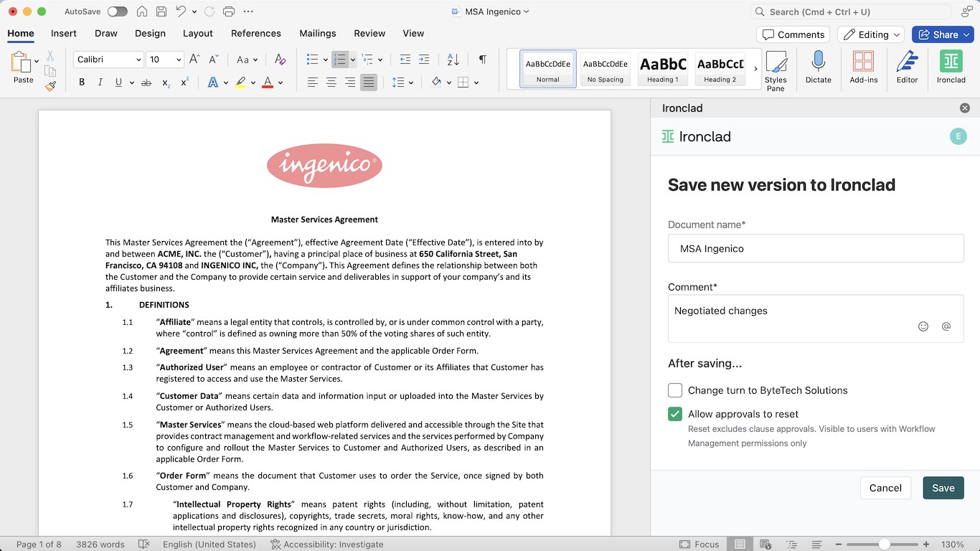
Task: Open the Styles Pane
Action: (776, 71)
